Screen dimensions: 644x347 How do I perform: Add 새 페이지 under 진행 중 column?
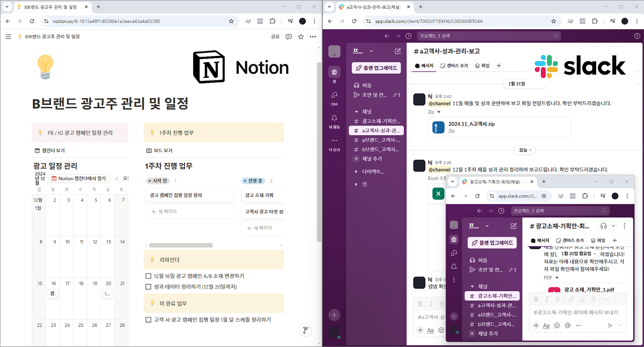262,228
